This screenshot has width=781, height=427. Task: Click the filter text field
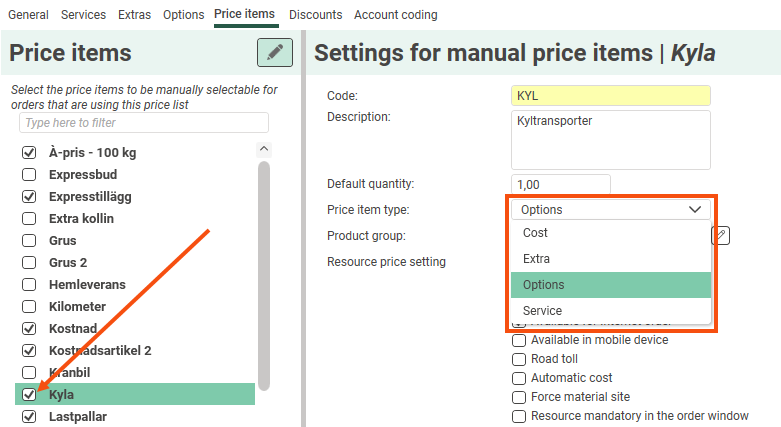click(x=144, y=123)
